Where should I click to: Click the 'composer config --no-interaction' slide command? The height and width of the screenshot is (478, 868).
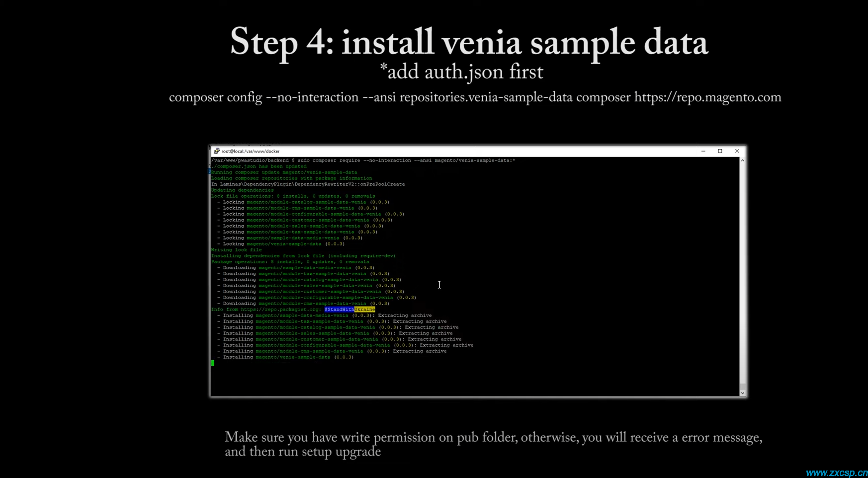pos(475,97)
